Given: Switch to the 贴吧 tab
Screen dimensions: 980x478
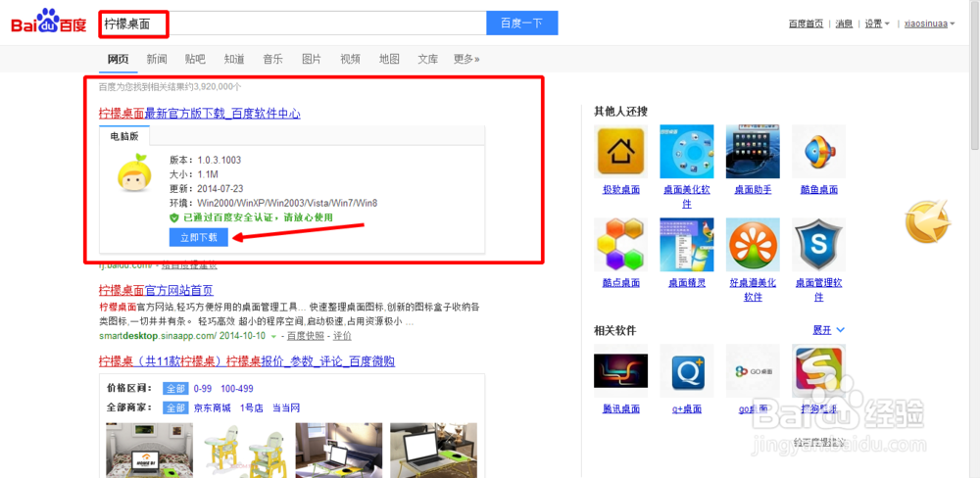Looking at the screenshot, I should [x=195, y=60].
